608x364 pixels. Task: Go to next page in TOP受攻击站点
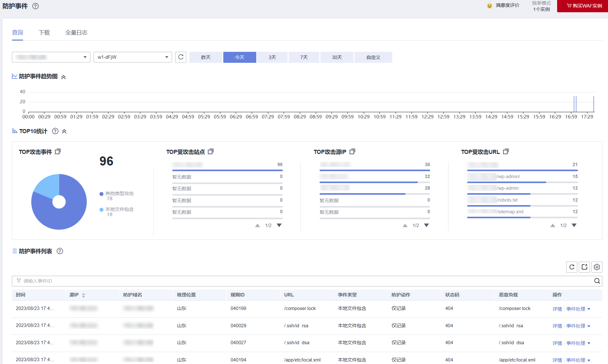coord(279,225)
